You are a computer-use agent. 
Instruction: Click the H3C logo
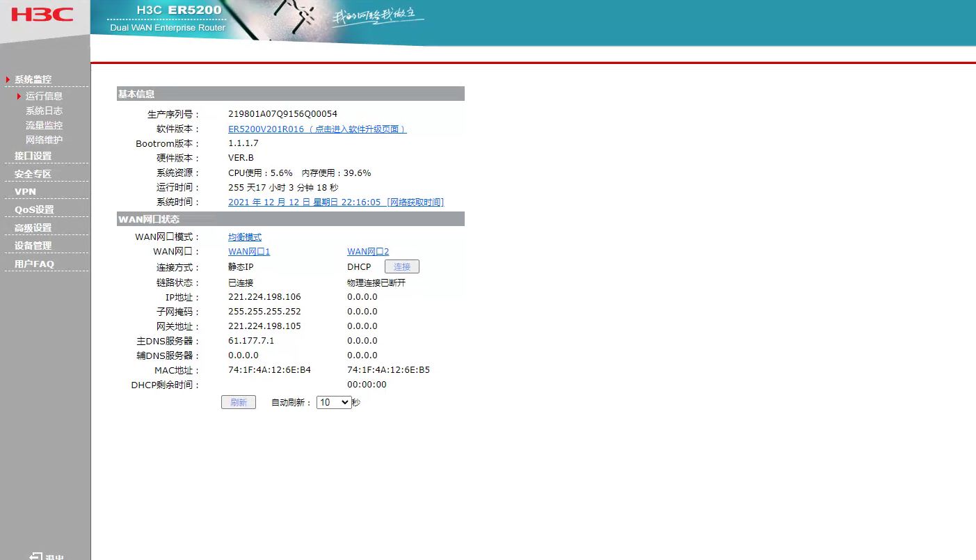coord(42,15)
